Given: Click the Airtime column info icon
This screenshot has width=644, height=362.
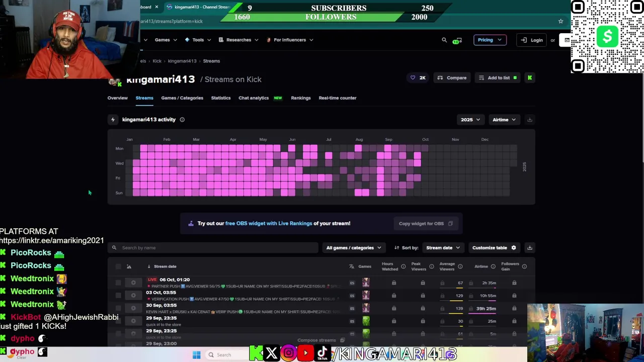Looking at the screenshot, I should click(493, 266).
